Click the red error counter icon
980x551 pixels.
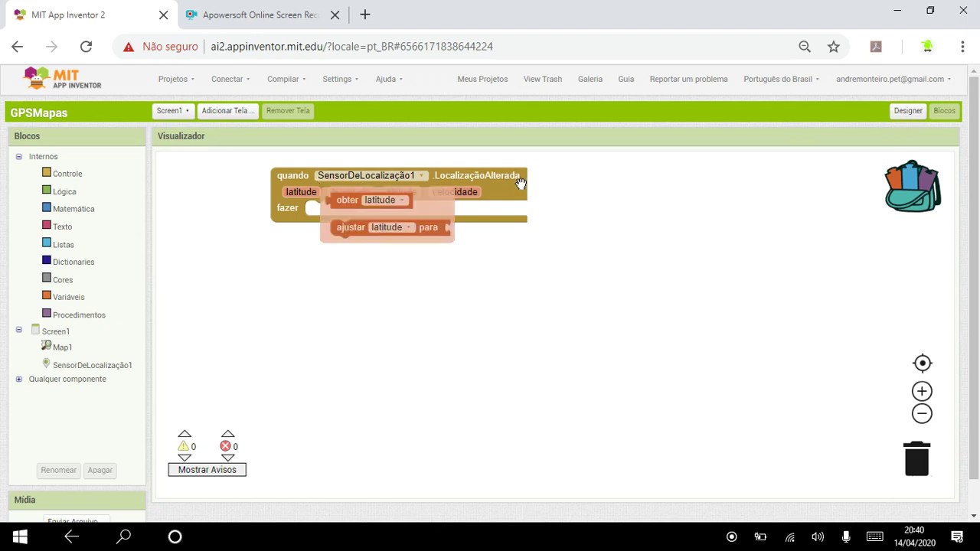(x=225, y=446)
